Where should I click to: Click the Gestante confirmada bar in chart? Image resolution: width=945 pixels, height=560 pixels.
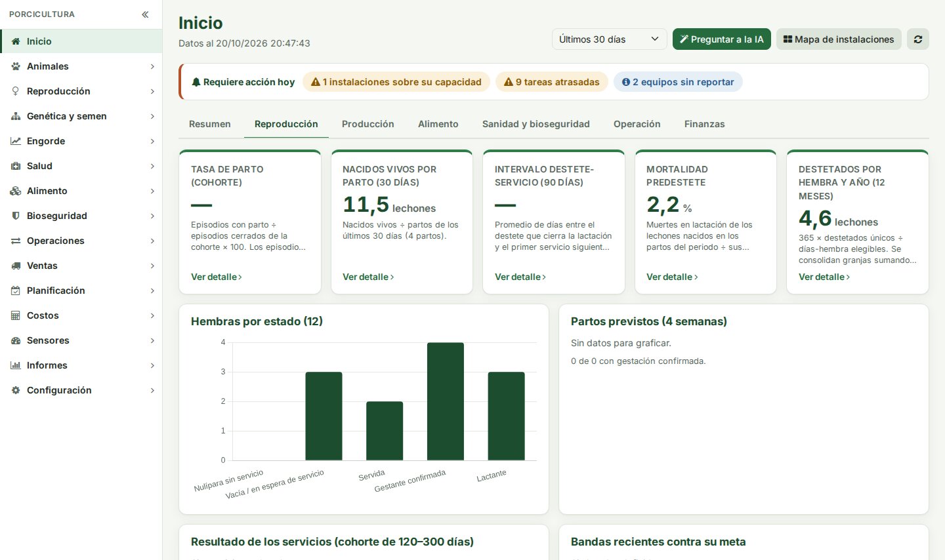446,401
